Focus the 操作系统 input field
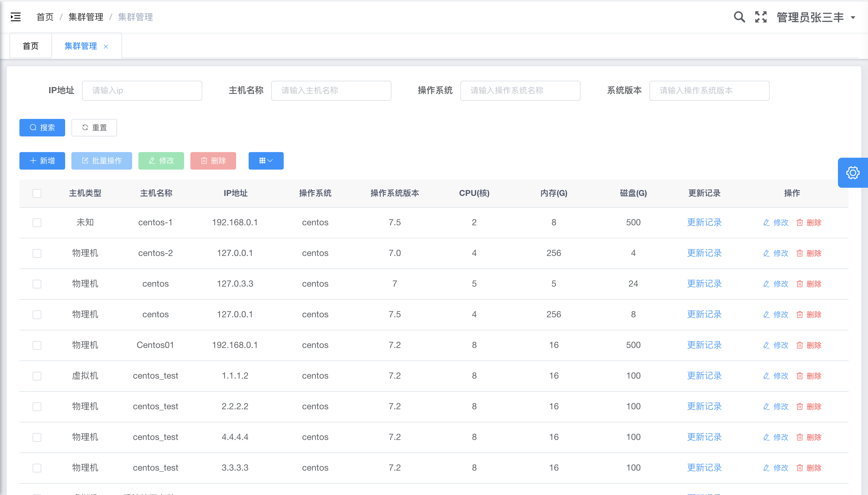This screenshot has width=868, height=495. [x=520, y=90]
